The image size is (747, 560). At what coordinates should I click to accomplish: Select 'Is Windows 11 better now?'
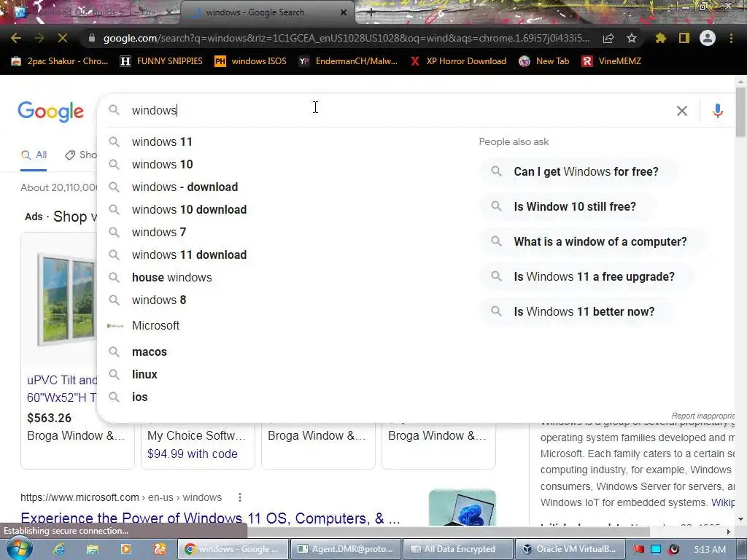coord(578,312)
